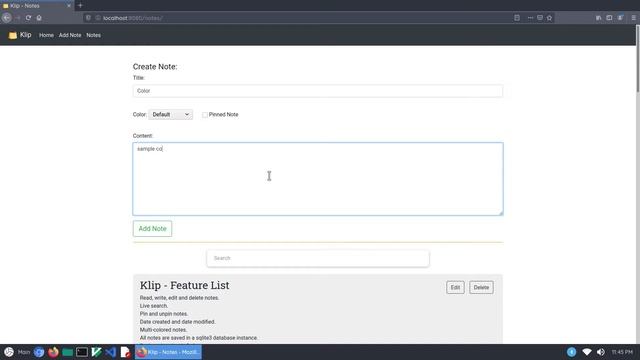Focus the Title input field

tap(318, 91)
